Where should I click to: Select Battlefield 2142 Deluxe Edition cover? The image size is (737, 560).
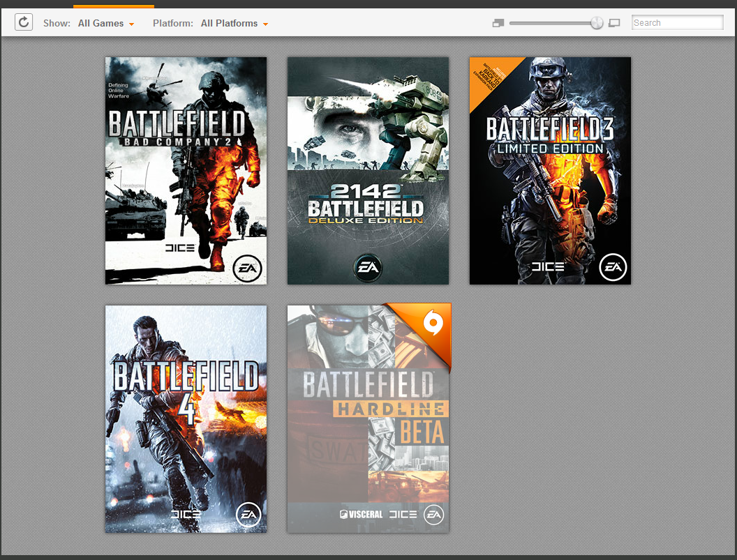368,171
